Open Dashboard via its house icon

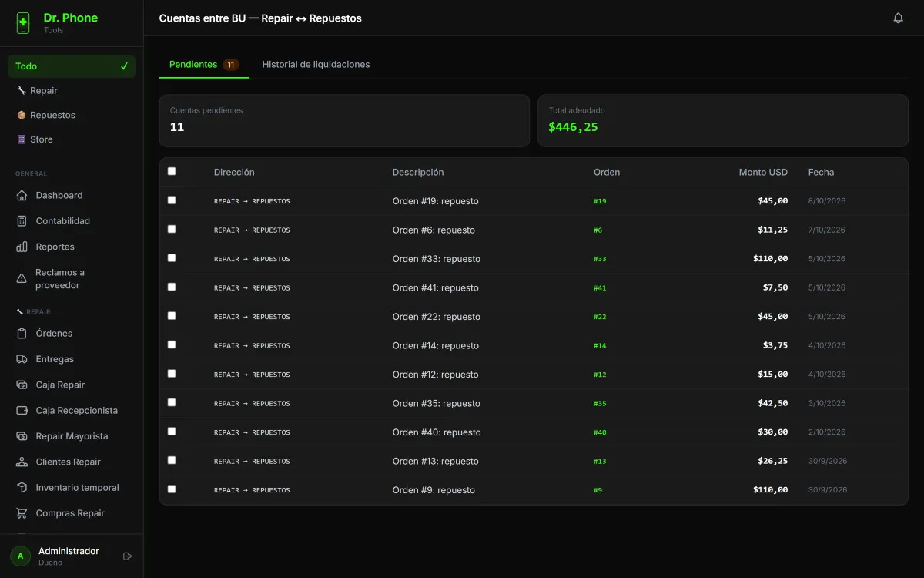tap(22, 196)
